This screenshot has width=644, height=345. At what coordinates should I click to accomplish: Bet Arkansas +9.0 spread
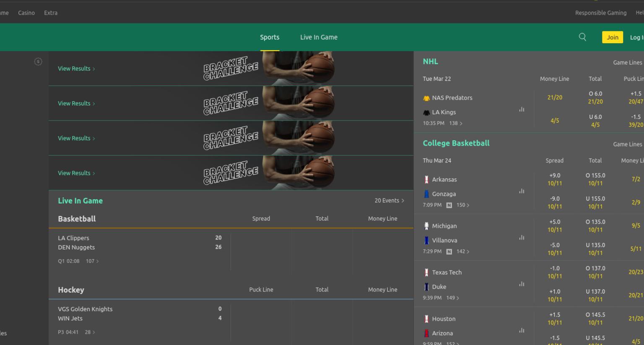(555, 179)
